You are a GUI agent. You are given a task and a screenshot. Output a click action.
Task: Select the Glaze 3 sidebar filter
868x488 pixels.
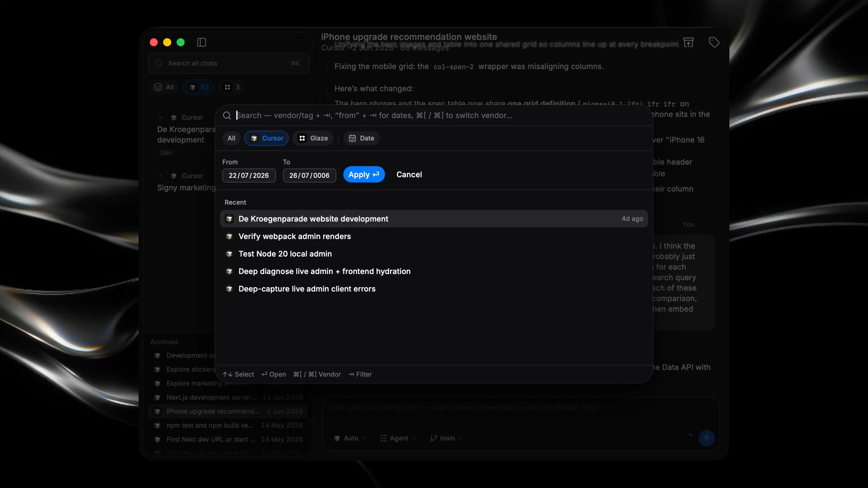[x=232, y=87]
